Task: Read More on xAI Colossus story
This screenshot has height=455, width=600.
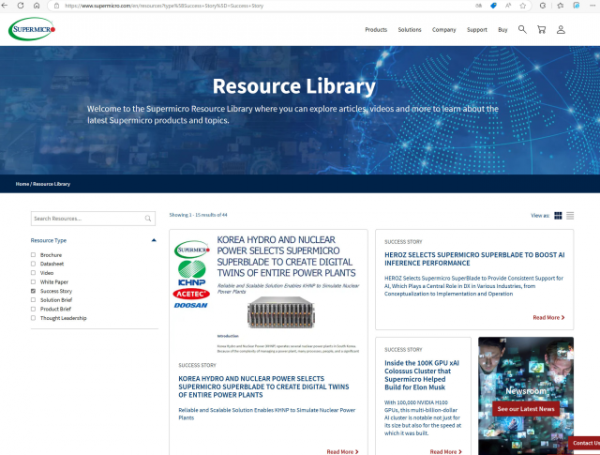Action: (445, 452)
